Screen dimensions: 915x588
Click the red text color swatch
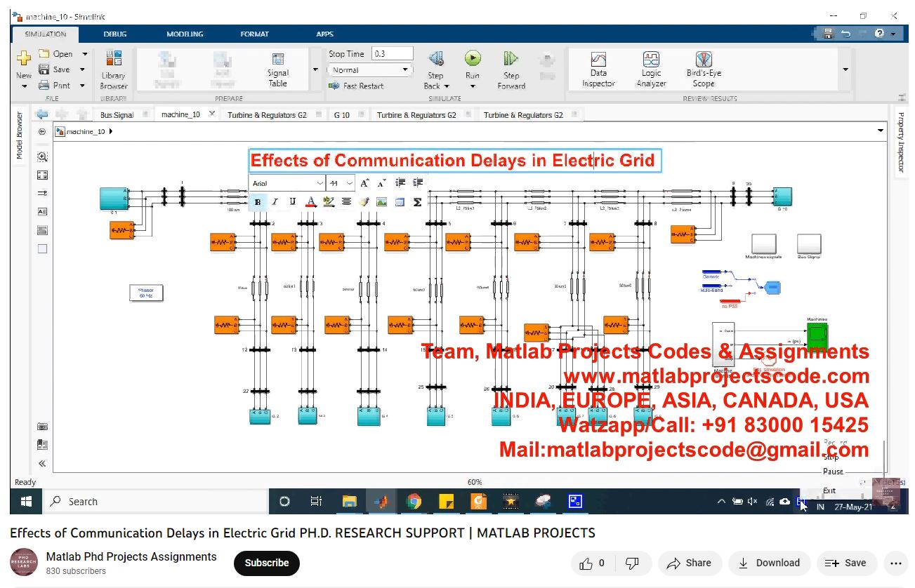click(311, 202)
